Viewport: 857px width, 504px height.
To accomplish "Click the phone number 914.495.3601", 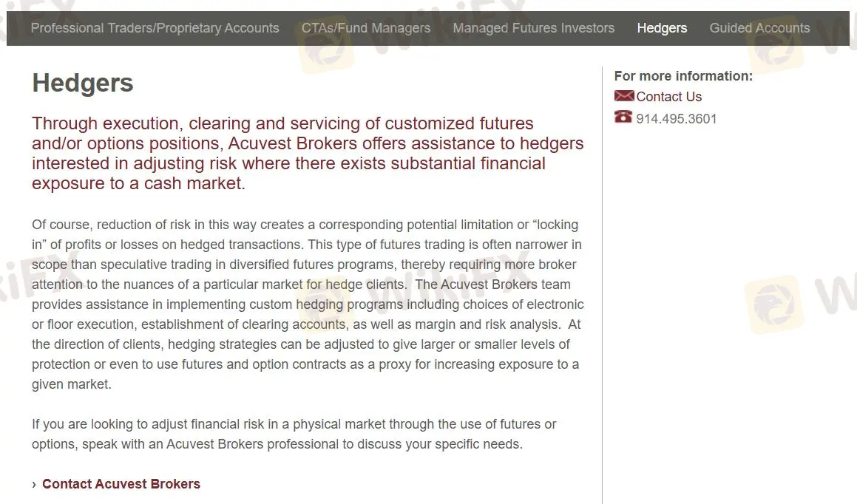I will pyautogui.click(x=676, y=119).
